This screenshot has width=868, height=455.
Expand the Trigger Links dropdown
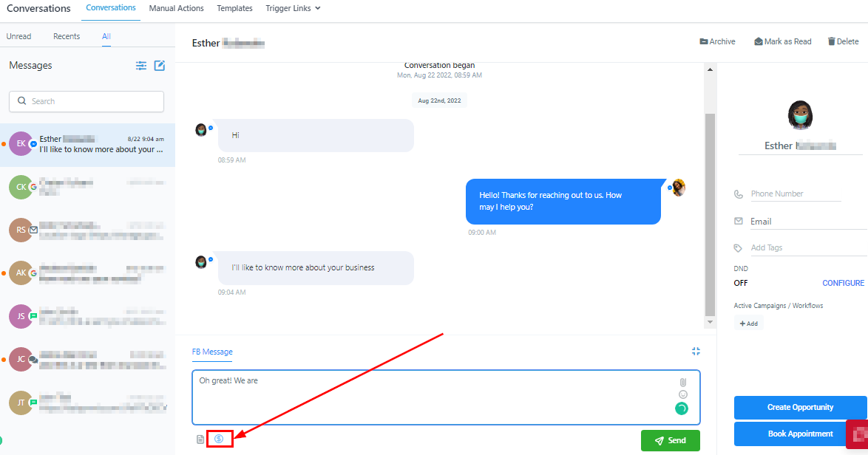(293, 8)
